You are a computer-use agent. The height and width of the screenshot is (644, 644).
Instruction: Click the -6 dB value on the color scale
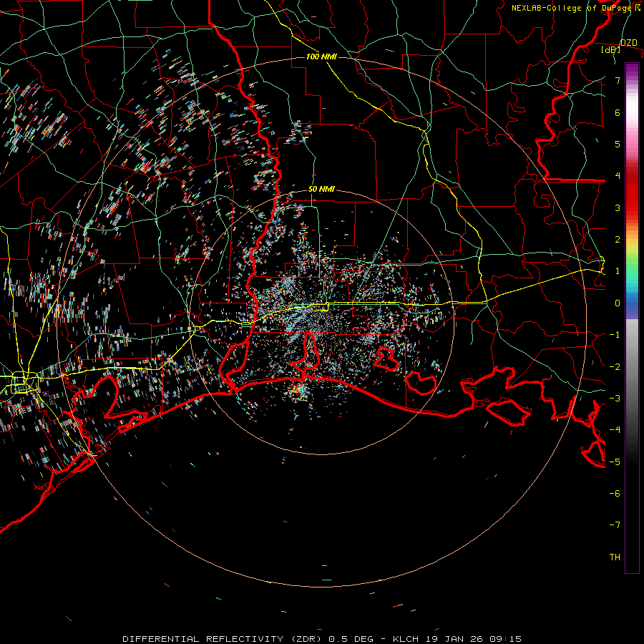615,494
